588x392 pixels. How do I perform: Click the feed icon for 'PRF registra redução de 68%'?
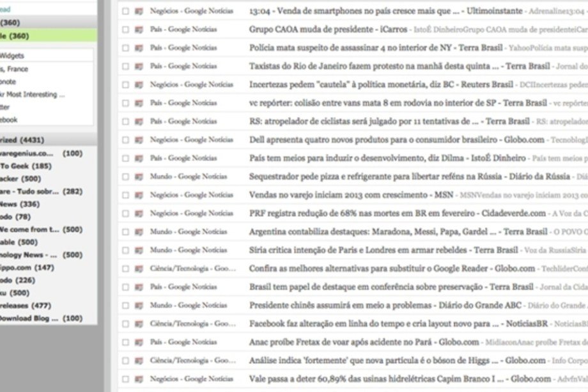point(139,214)
